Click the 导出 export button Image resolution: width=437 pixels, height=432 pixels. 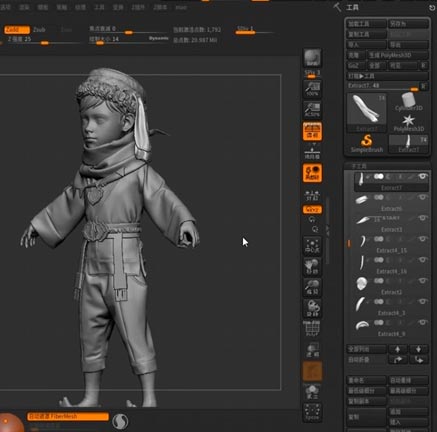tap(408, 45)
